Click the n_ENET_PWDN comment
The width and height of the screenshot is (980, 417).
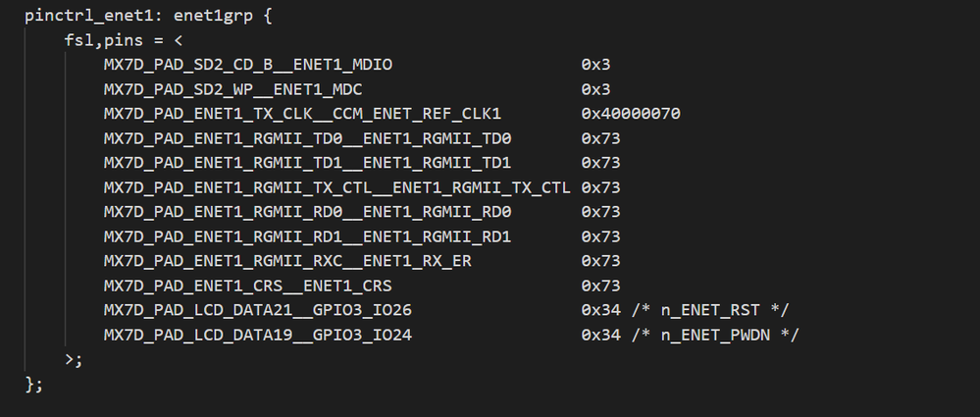coord(715,336)
